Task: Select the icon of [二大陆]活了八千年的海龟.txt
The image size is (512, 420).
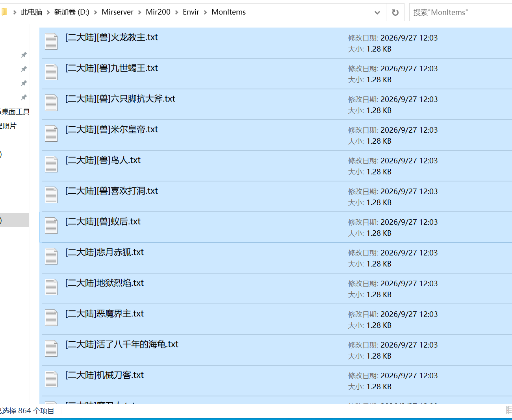Action: pyautogui.click(x=51, y=348)
